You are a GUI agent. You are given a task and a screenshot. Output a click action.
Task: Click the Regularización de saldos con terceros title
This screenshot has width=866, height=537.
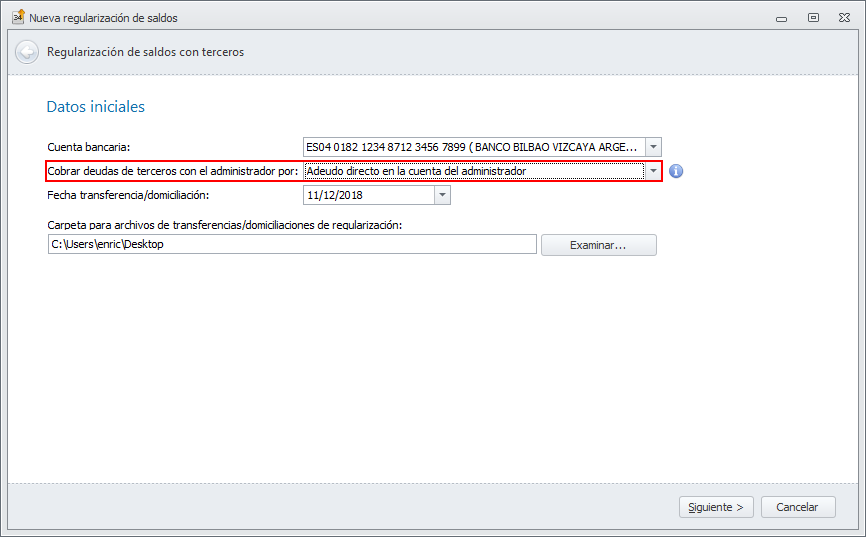tap(145, 52)
